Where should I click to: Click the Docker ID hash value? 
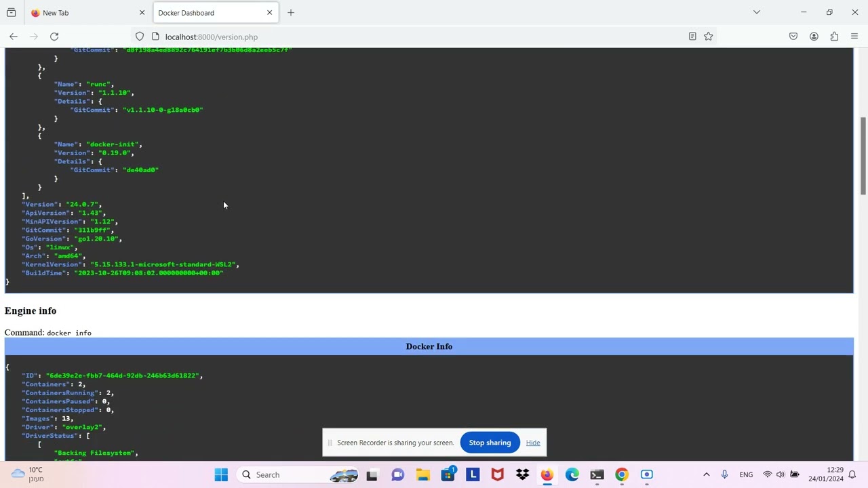[x=123, y=375]
